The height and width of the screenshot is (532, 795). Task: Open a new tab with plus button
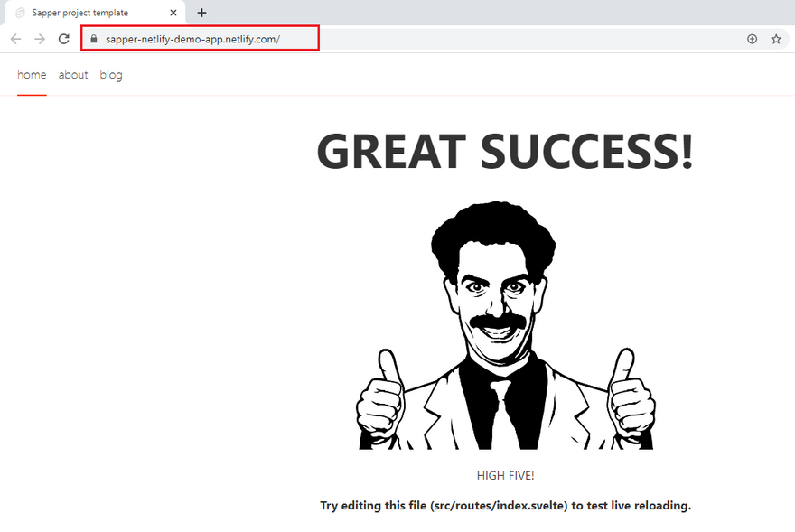[x=201, y=13]
